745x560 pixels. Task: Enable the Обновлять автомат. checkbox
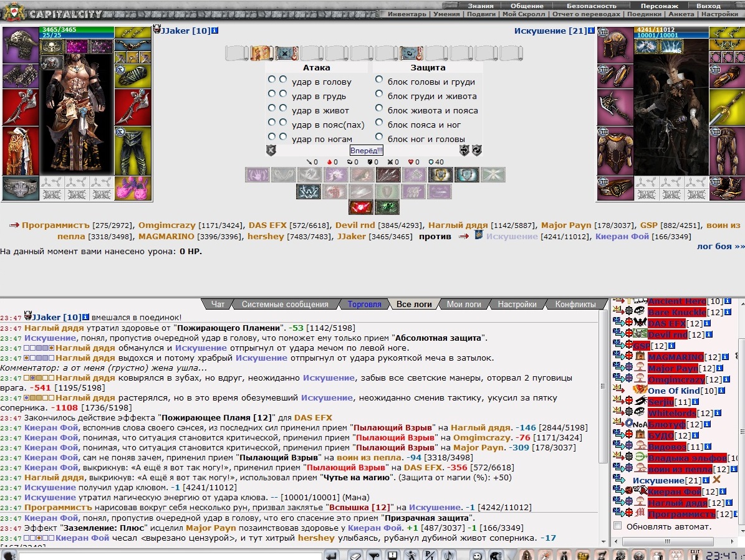pos(618,526)
